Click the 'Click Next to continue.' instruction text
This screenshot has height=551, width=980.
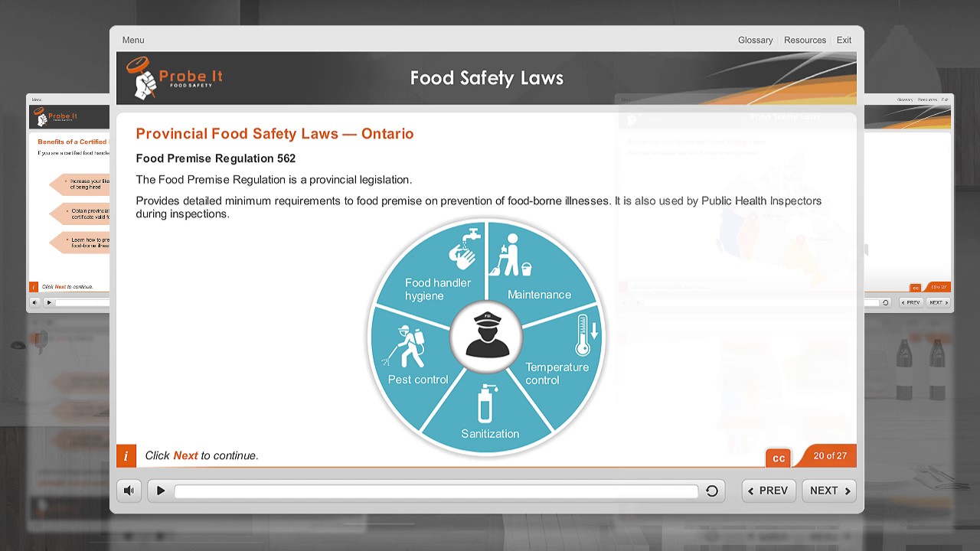202,455
